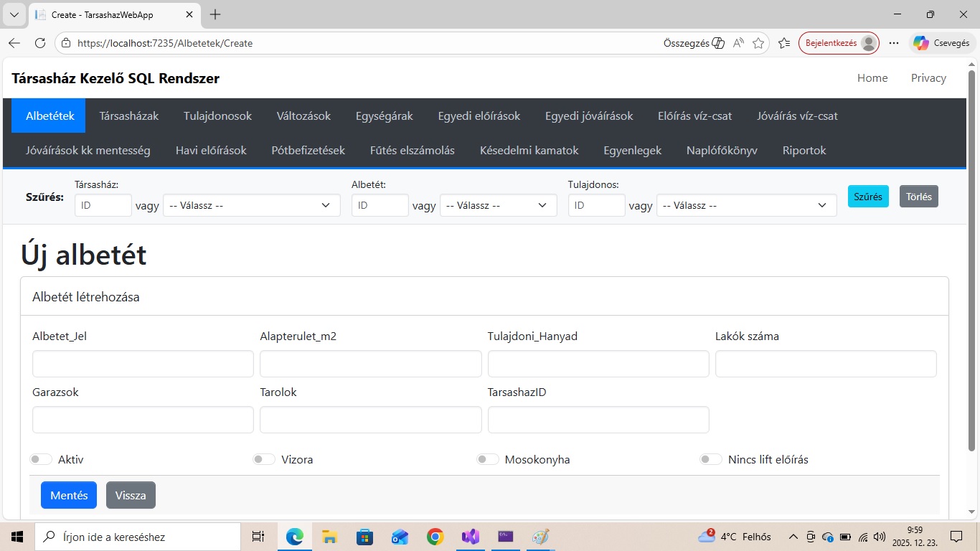Open browser settings three-dot menu
Screen dimensions: 980x551
point(894,43)
